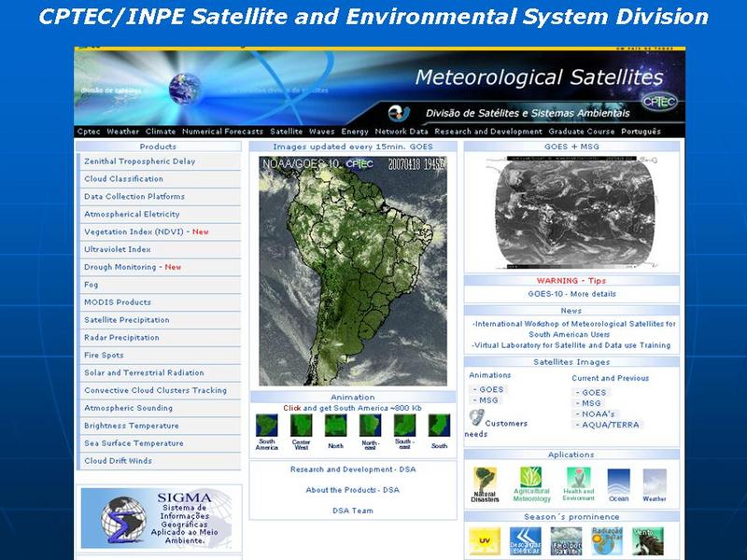Open the Satellite menu item

point(287,132)
